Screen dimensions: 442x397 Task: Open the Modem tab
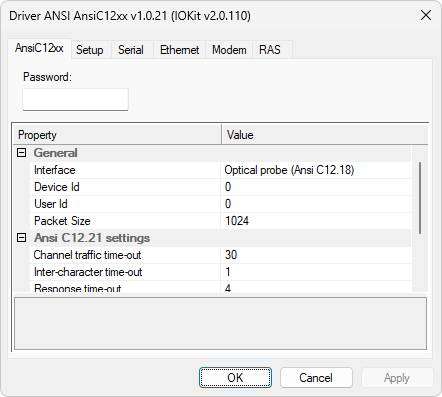[229, 50]
